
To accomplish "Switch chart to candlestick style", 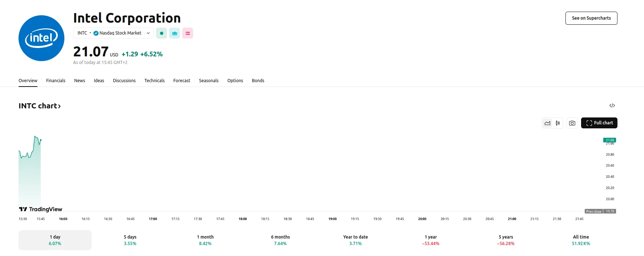I will (558, 123).
